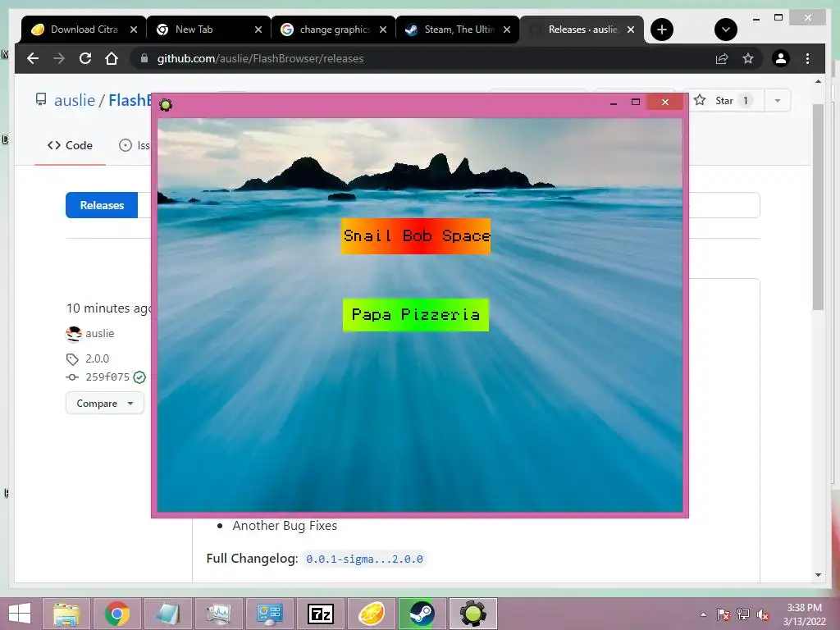840x630 pixels.
Task: Open the Action Center flag icon
Action: pos(724,614)
